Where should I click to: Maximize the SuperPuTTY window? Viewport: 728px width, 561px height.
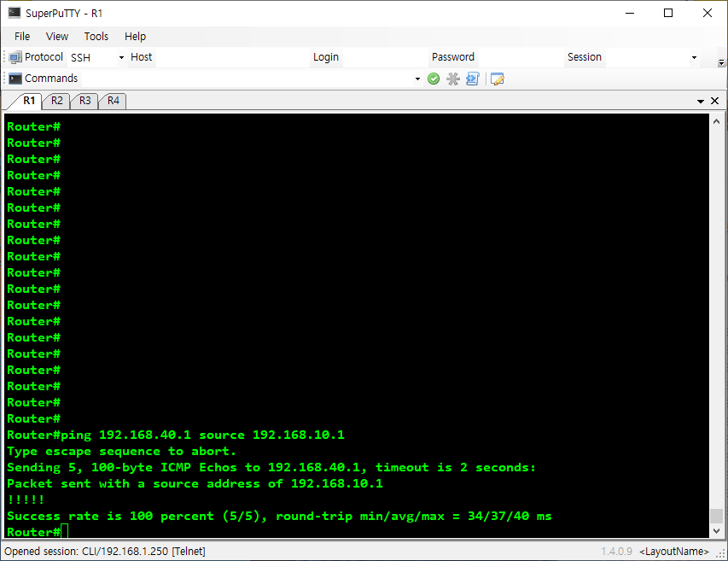668,13
